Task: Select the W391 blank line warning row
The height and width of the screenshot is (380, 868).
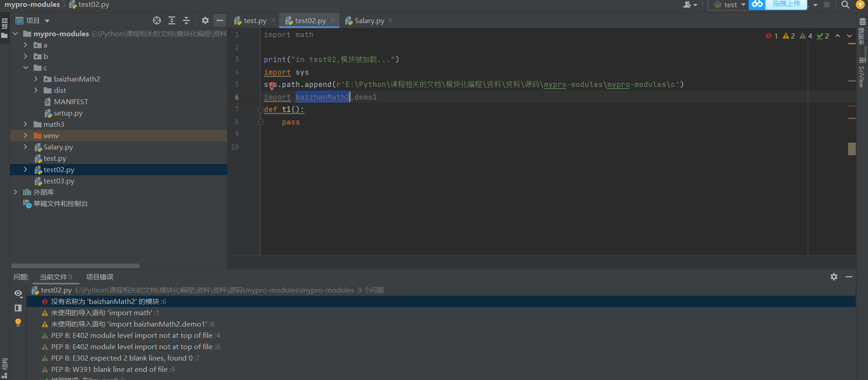Action: coord(441,370)
